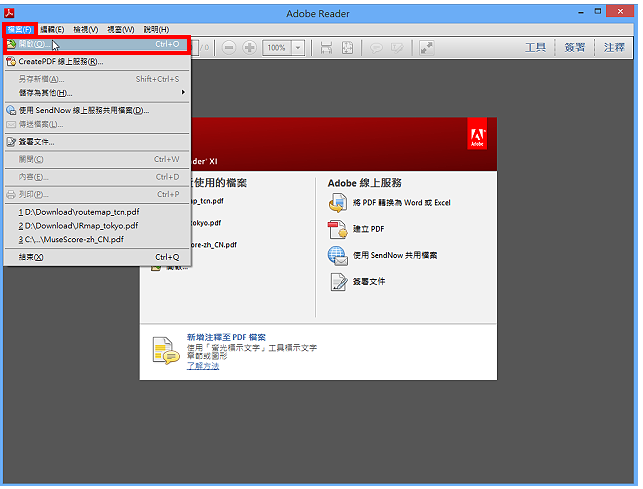The height and width of the screenshot is (489, 643).
Task: Choose 結束(X) to quit Adobe Reader
Action: click(97, 257)
